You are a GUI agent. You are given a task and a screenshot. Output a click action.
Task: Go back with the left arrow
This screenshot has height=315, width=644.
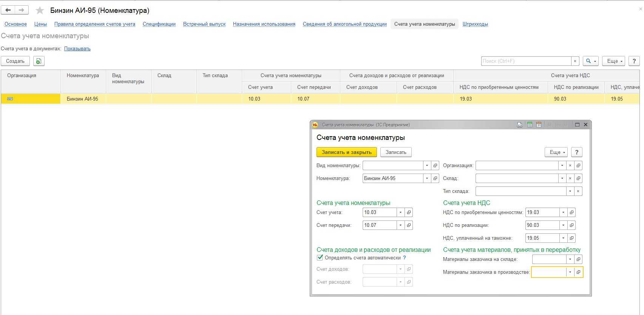(8, 10)
